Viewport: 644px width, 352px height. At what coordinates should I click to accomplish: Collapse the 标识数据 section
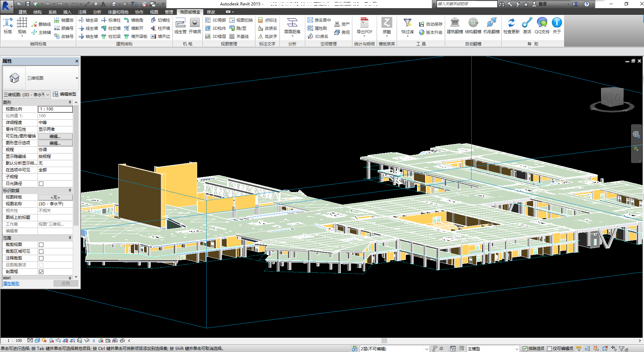(70, 190)
